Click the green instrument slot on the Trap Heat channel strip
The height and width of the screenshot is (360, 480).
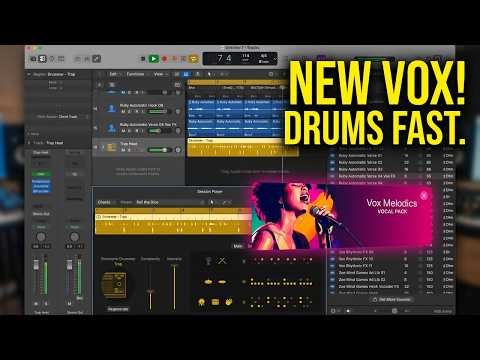tap(41, 174)
